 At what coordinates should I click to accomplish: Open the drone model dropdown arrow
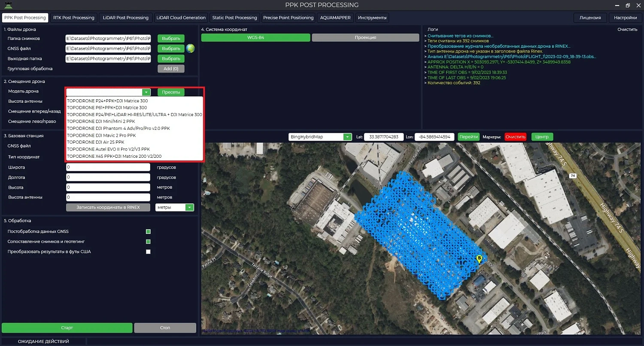[x=146, y=92]
